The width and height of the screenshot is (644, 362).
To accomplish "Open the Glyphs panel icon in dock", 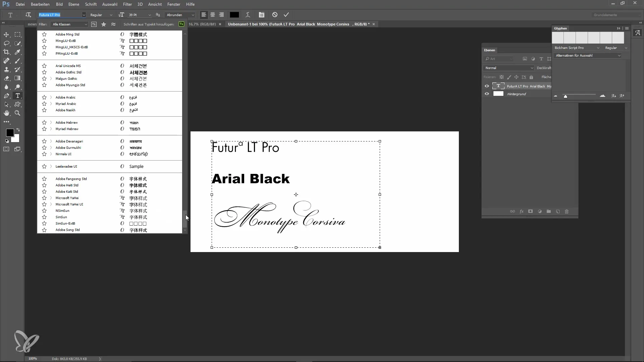I will pyautogui.click(x=637, y=33).
